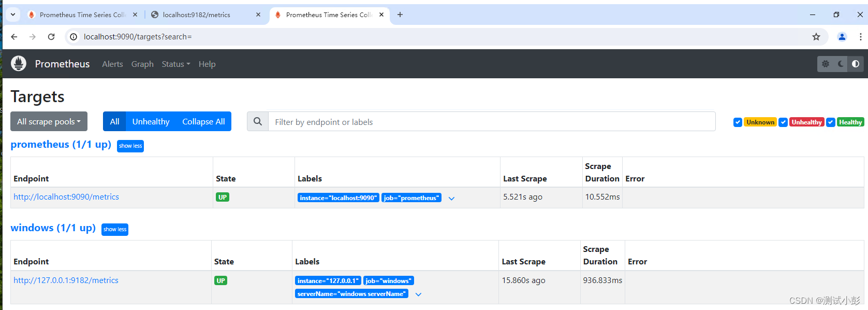Viewport: 868px width, 310px height.
Task: Click the "10.552ms" scrape duration value
Action: coord(602,197)
